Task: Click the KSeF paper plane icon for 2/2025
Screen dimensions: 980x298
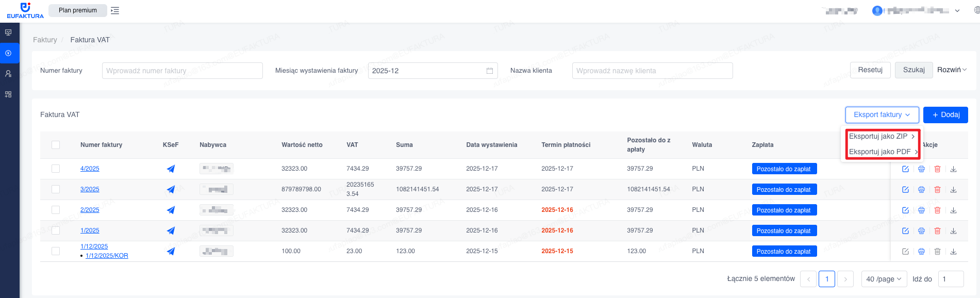Action: pyautogui.click(x=171, y=210)
